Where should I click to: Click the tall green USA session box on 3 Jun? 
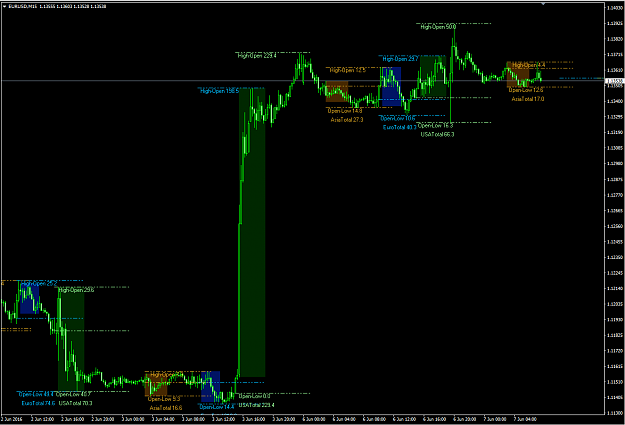click(252, 232)
